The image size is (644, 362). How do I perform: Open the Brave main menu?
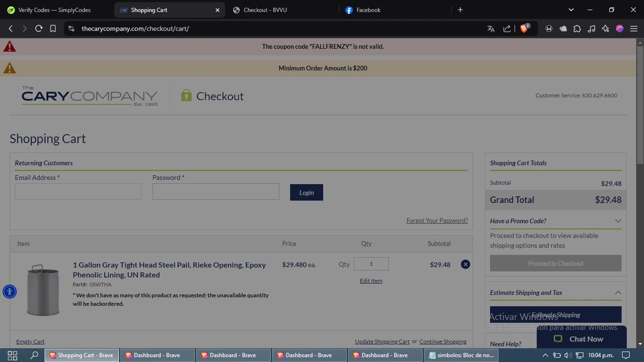[x=634, y=29]
